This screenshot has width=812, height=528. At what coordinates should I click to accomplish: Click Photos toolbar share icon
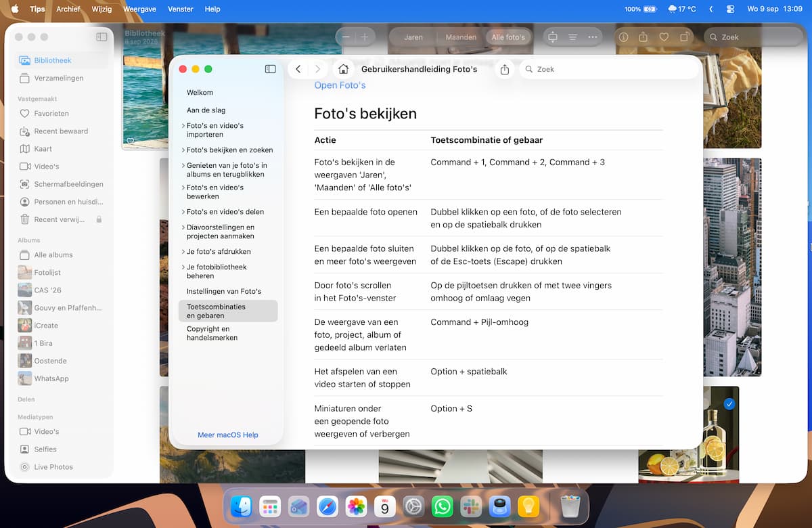644,37
